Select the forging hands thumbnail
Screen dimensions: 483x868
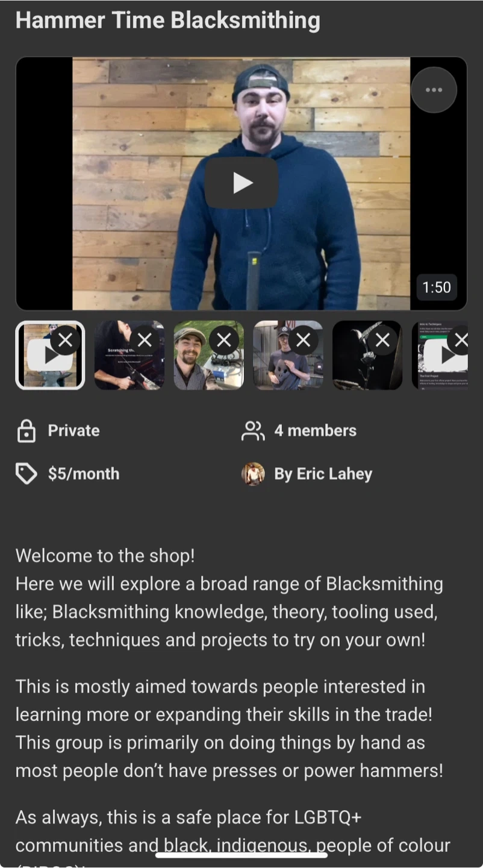click(x=129, y=355)
